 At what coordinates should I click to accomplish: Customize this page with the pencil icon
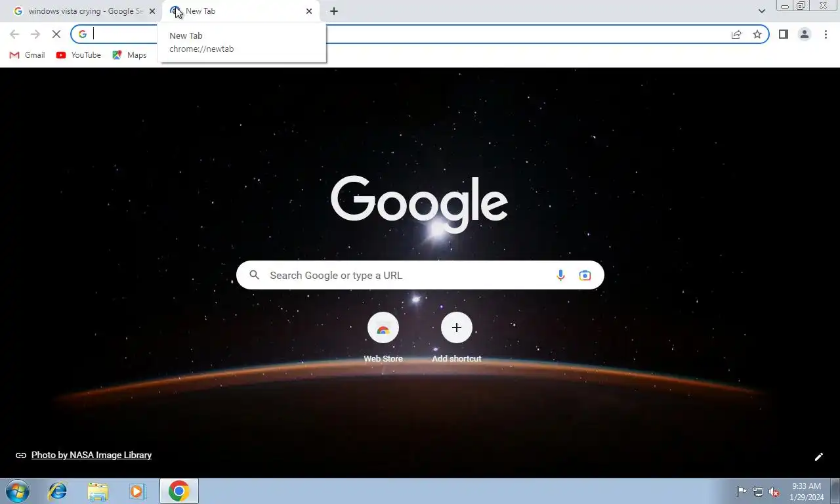(x=819, y=457)
